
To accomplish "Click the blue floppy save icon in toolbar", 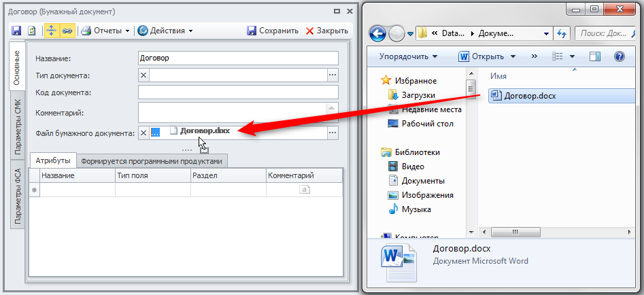I will pos(17,31).
